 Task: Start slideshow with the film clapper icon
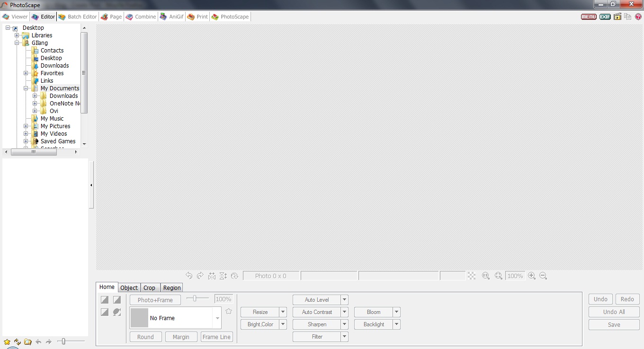tap(617, 17)
